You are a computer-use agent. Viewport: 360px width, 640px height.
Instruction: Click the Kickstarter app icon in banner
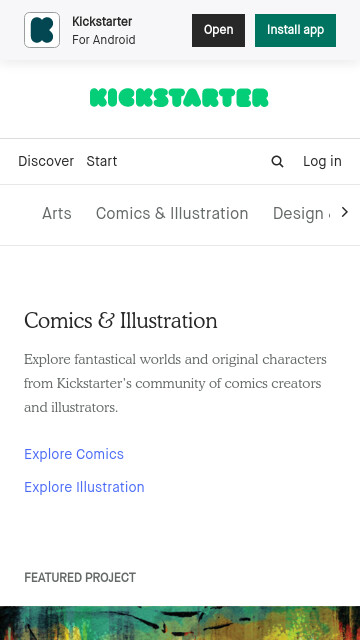[42, 30]
